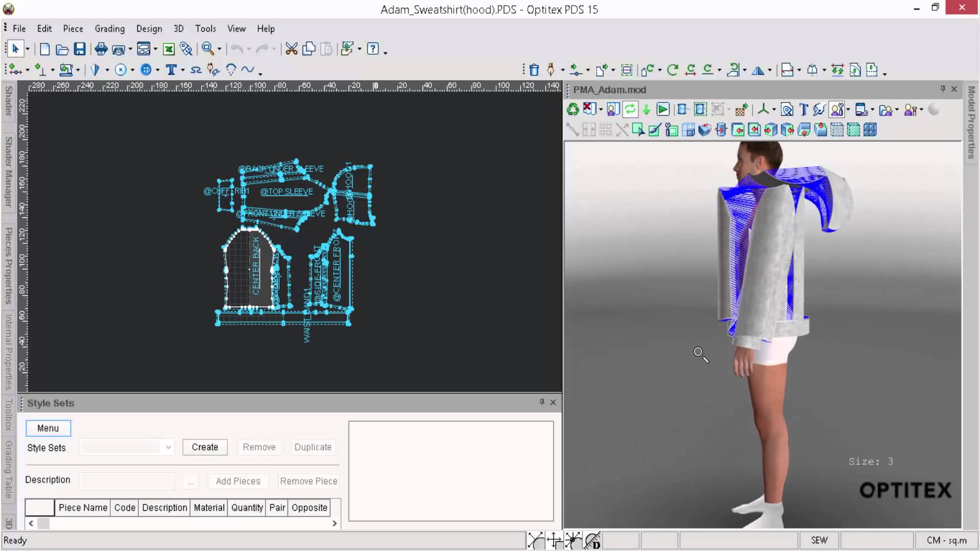Click the scissors Cut icon
Screen dimensions: 980x551
point(291,49)
